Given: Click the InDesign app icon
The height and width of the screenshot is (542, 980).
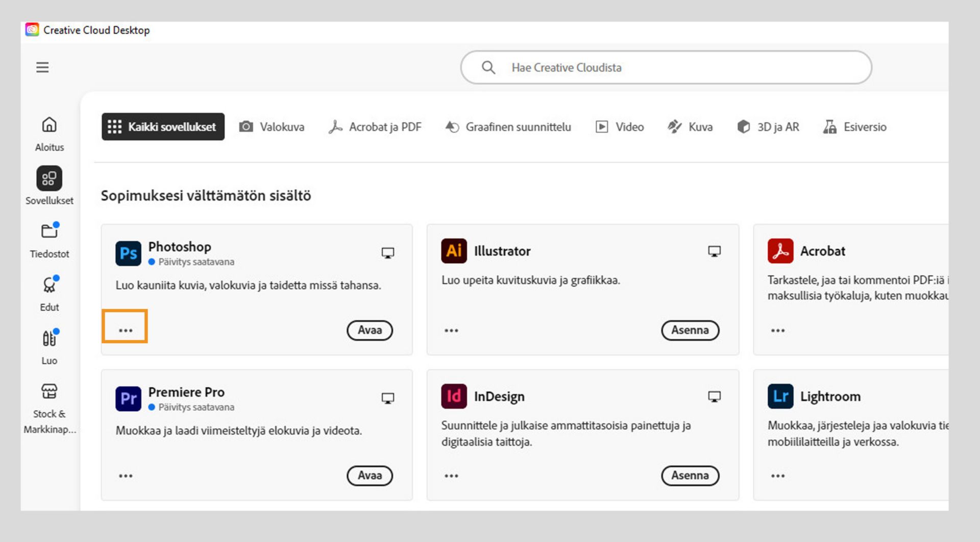Looking at the screenshot, I should pyautogui.click(x=454, y=396).
